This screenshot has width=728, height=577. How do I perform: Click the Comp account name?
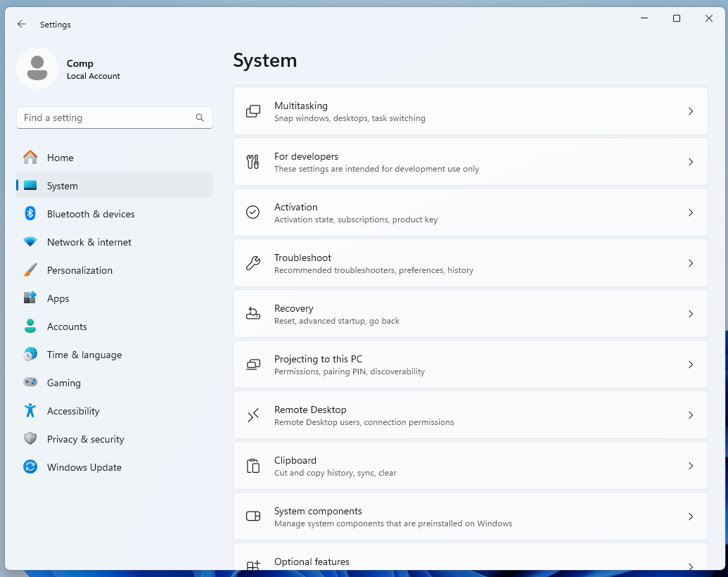[x=80, y=63]
